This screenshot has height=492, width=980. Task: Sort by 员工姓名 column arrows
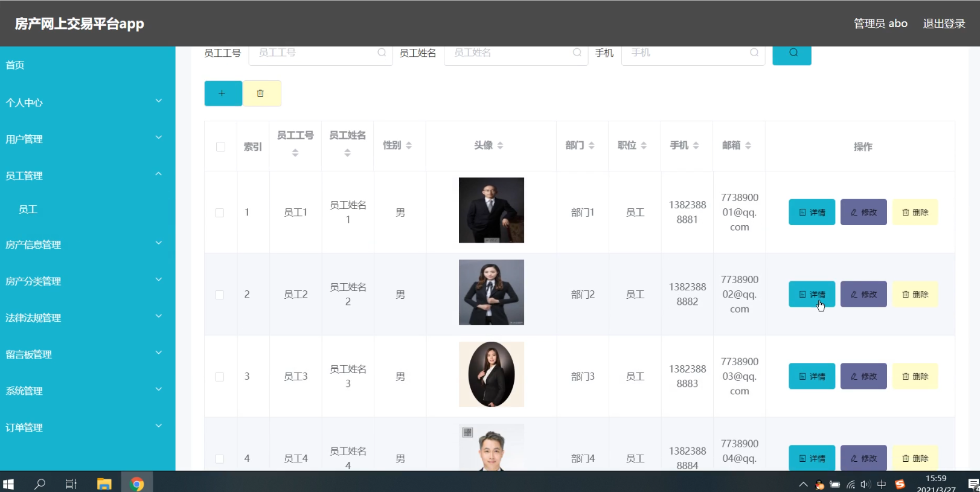tap(348, 153)
